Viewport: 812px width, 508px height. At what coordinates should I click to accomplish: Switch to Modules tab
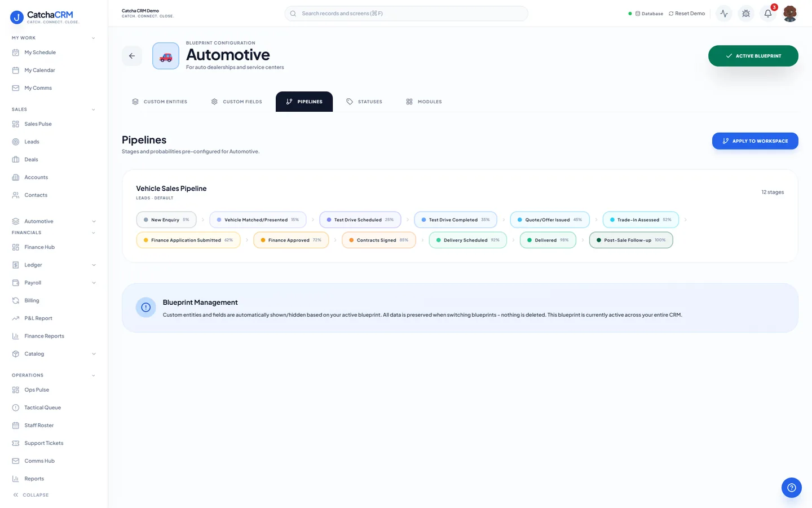(x=424, y=102)
